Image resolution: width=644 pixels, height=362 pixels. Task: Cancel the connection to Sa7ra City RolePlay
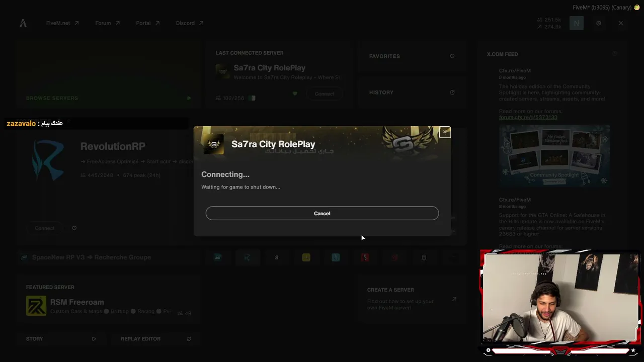322,213
